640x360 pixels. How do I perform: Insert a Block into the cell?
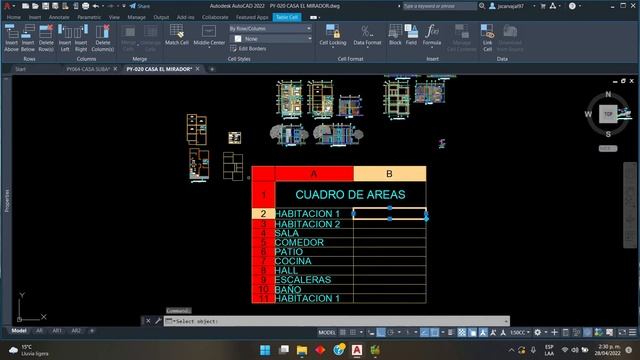(x=395, y=35)
